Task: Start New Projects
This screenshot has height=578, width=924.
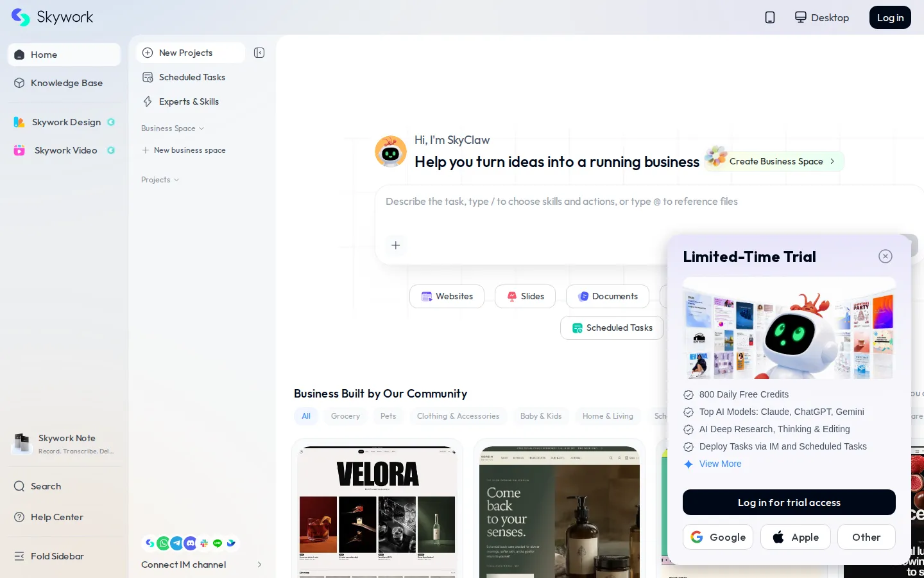Action: tap(191, 53)
